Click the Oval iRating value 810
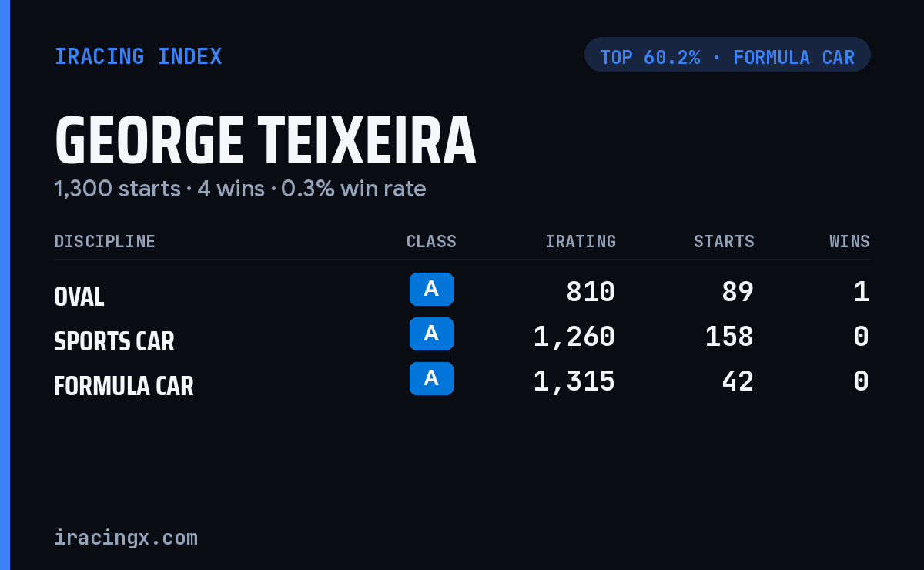The width and height of the screenshot is (924, 570). 591,292
